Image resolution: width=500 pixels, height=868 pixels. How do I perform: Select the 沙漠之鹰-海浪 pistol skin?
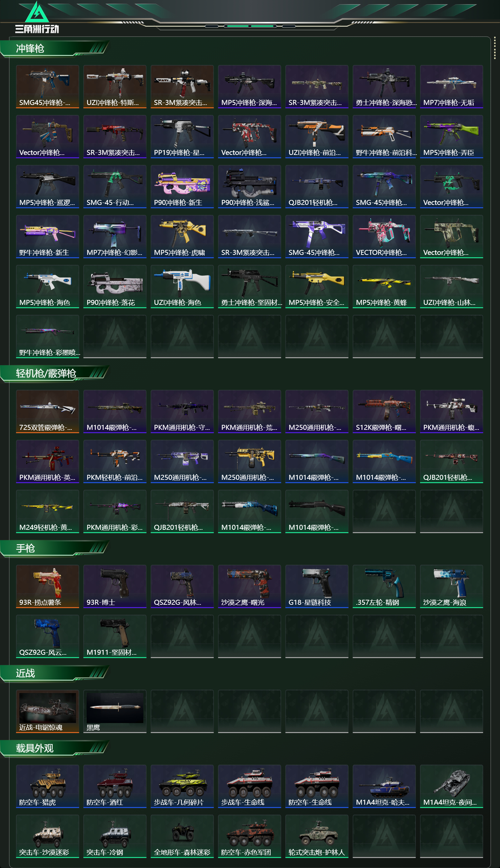pos(451,586)
